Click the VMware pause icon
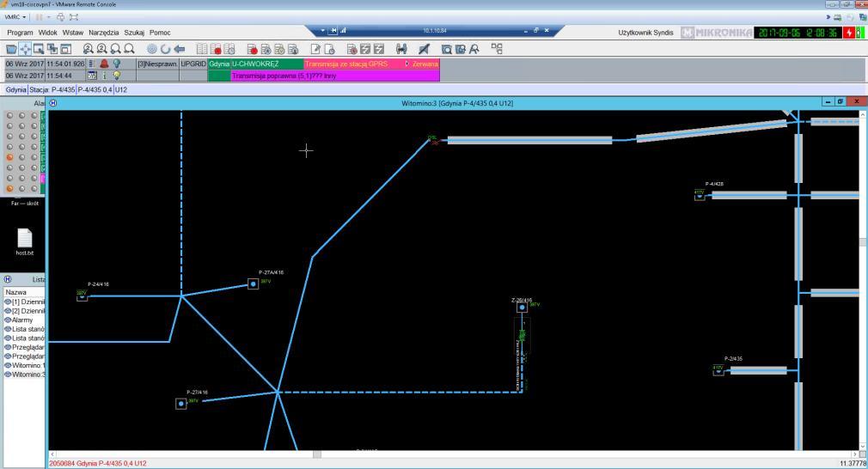 (x=40, y=17)
